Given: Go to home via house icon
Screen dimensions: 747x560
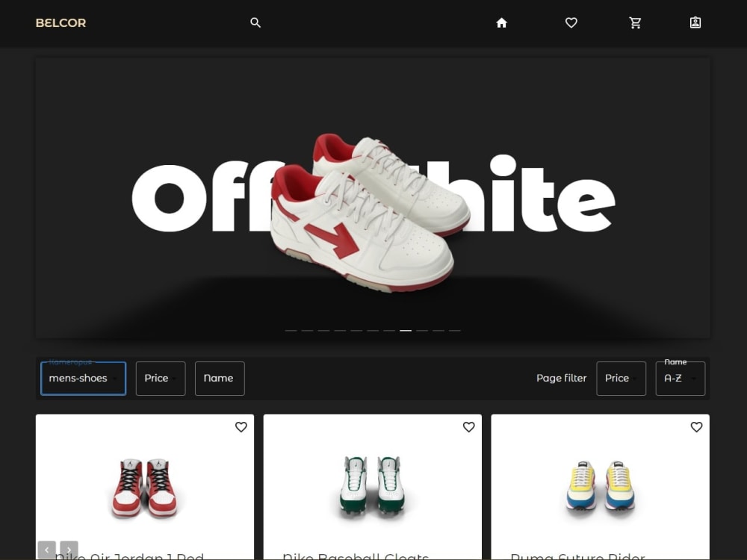Looking at the screenshot, I should 501,23.
